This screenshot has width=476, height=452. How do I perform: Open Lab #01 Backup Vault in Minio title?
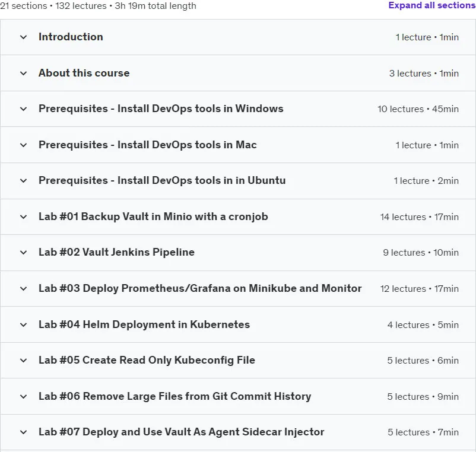[x=153, y=217]
